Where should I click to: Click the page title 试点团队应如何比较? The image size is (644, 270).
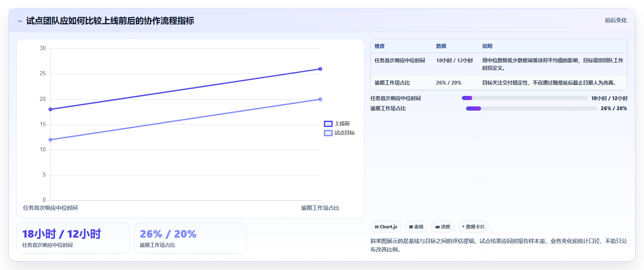pos(110,21)
